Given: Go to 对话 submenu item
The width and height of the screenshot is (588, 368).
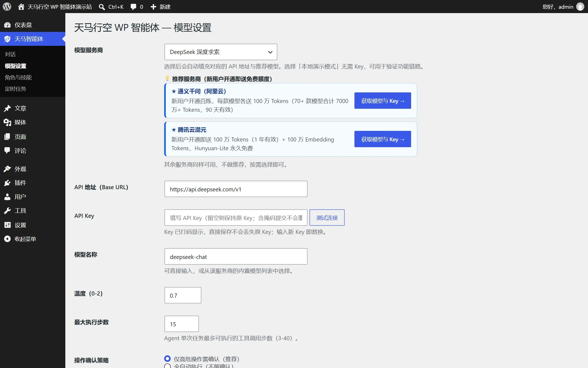Looking at the screenshot, I should (10, 54).
